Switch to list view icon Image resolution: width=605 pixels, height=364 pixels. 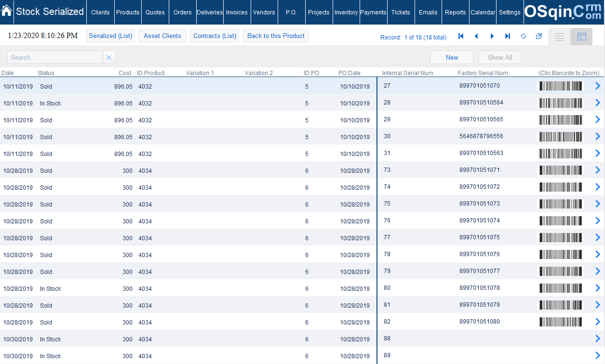[x=560, y=37]
